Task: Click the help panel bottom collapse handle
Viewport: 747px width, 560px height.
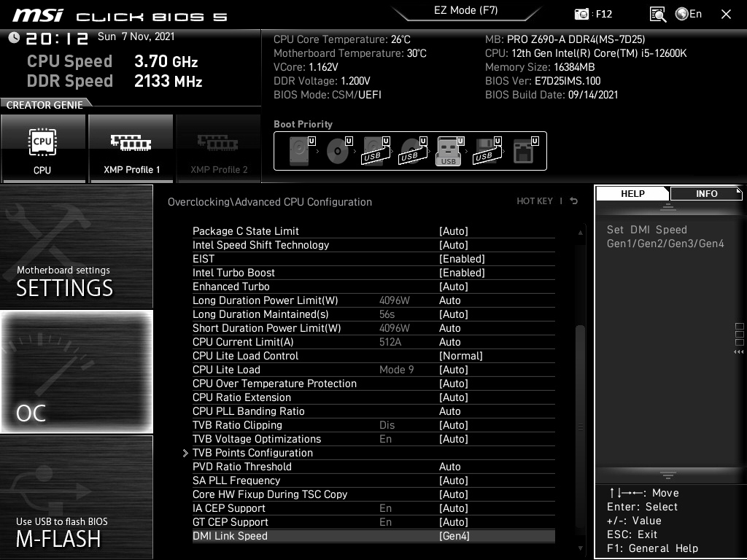Action: (x=668, y=475)
